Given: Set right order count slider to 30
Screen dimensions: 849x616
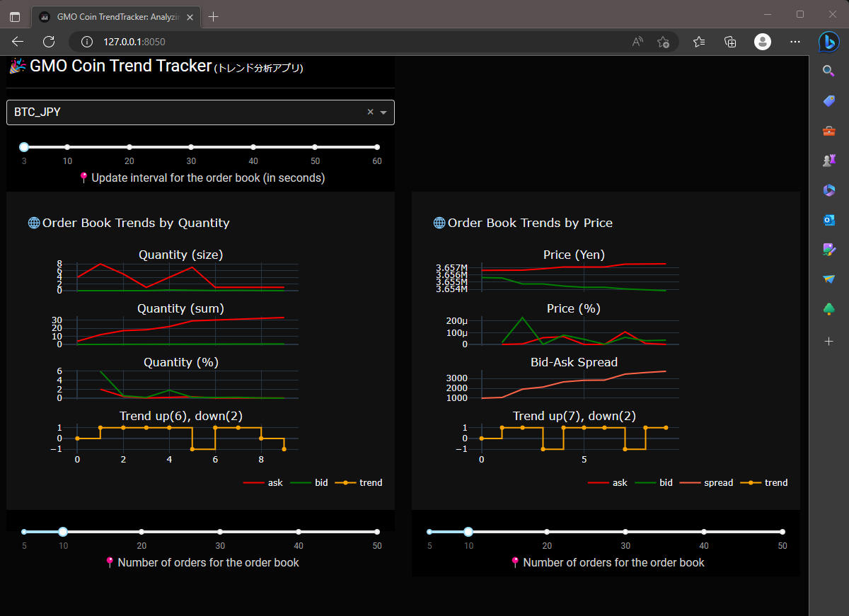Looking at the screenshot, I should (x=625, y=532).
